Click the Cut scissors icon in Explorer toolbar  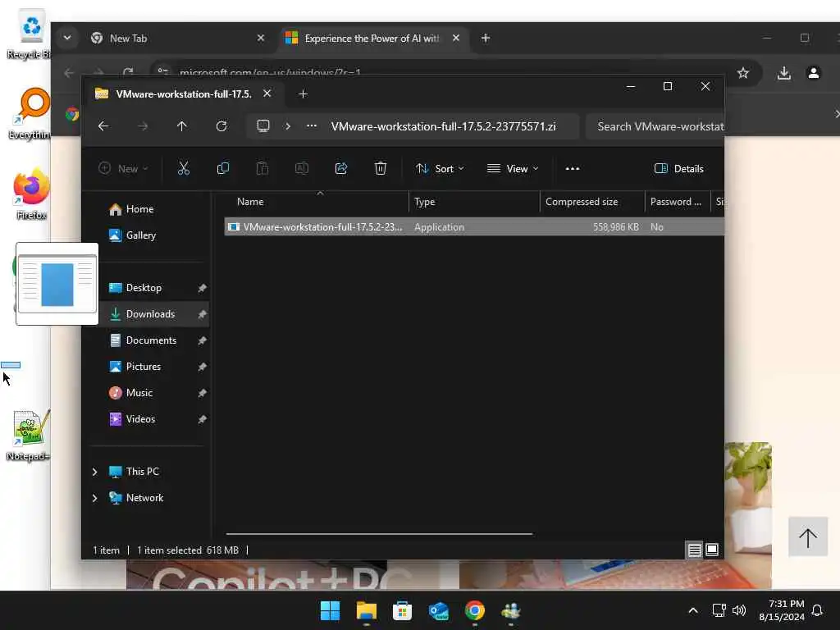coord(183,168)
